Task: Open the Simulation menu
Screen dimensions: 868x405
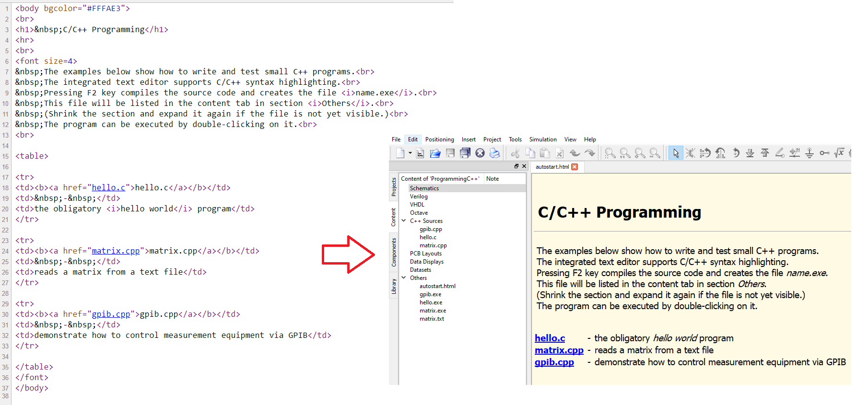Action: (542, 139)
